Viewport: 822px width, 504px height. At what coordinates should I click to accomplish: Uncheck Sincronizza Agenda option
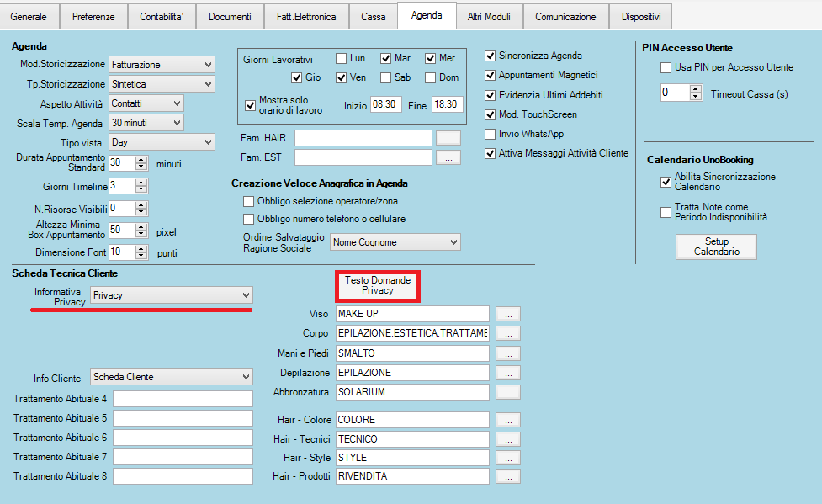(x=491, y=56)
